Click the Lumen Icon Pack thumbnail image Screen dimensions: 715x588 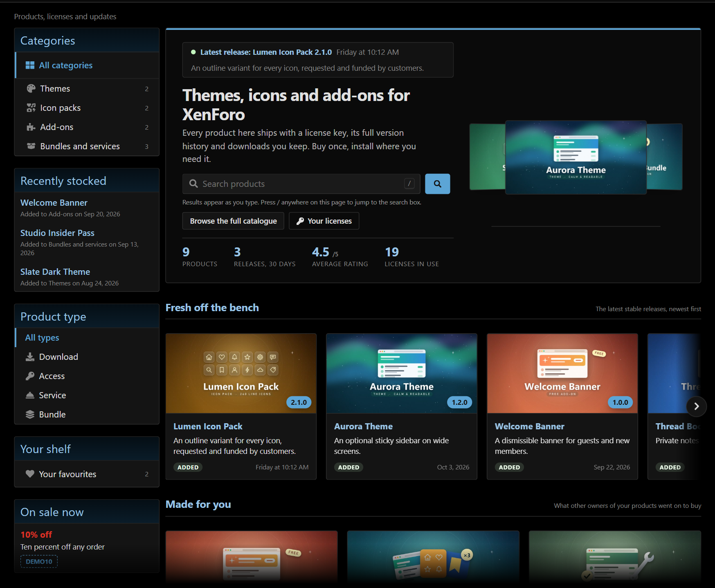241,373
